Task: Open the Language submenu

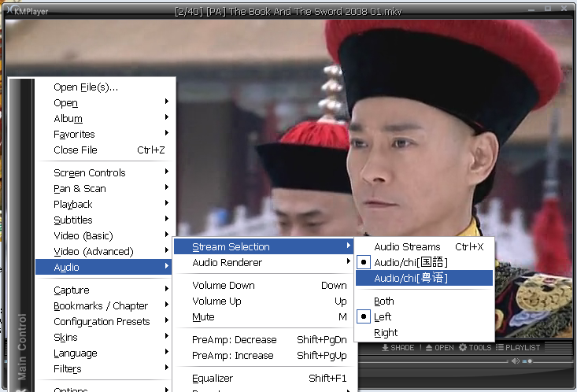Action: [x=104, y=353]
